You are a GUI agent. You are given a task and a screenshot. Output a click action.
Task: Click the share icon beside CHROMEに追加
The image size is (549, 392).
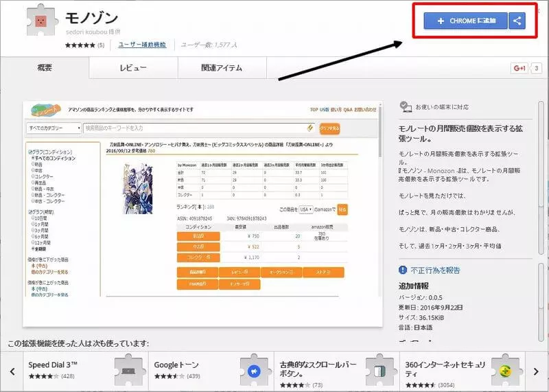(517, 21)
